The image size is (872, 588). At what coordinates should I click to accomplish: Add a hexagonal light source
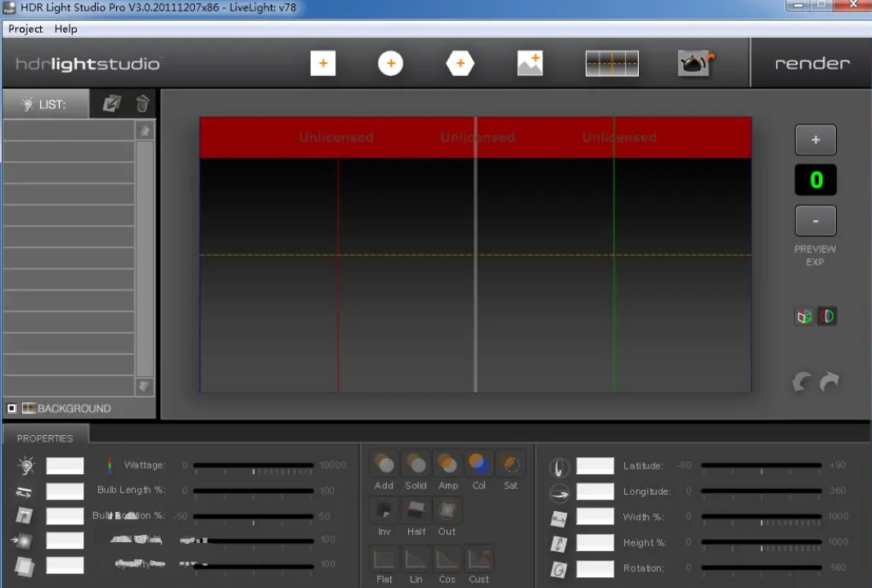[460, 63]
